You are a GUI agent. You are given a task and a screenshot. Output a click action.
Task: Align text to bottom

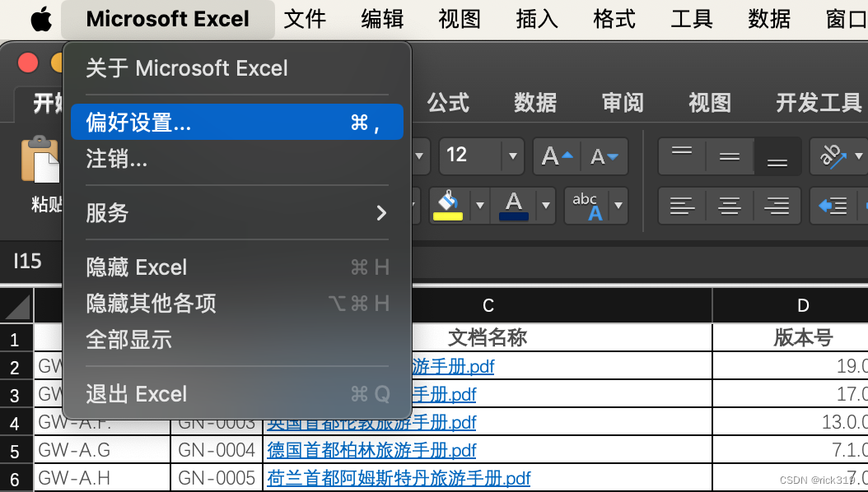[x=777, y=156]
